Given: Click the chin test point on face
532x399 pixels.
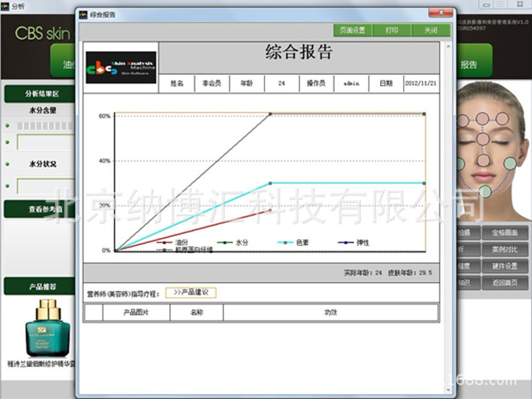Looking at the screenshot, I should click(x=485, y=192).
